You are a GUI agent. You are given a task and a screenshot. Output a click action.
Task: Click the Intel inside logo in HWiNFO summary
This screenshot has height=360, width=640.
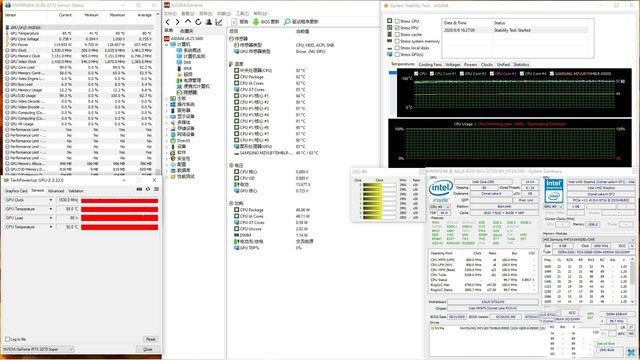[440, 191]
